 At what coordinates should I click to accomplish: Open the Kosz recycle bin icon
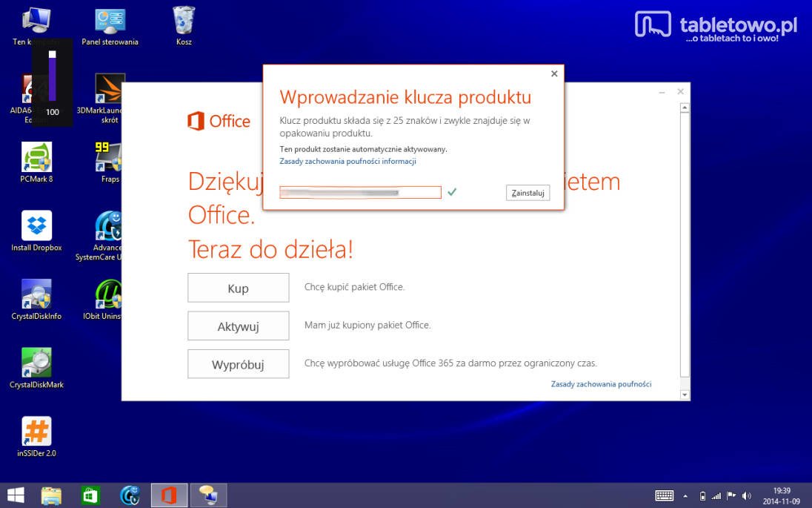coord(184,26)
